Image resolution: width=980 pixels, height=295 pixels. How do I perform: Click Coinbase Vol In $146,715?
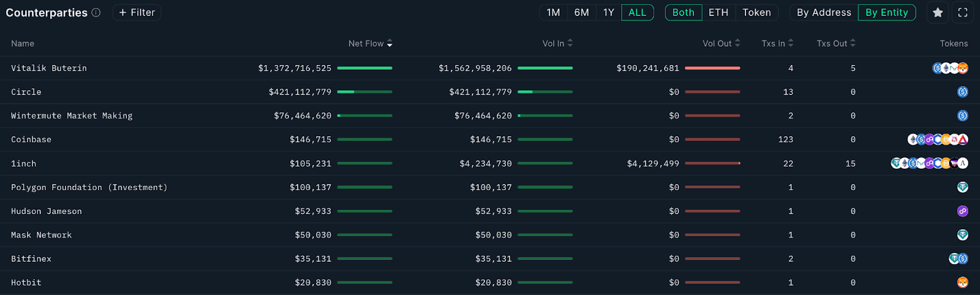pos(491,140)
